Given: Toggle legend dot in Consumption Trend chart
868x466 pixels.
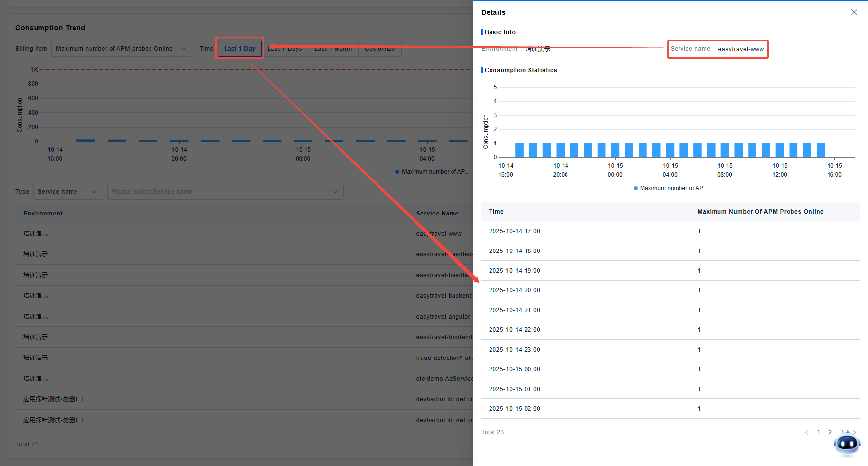Looking at the screenshot, I should click(397, 172).
